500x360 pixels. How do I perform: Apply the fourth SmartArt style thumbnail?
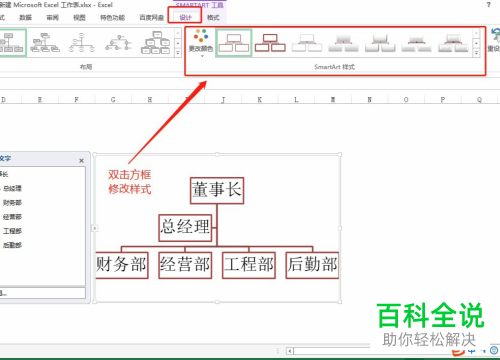tap(343, 43)
